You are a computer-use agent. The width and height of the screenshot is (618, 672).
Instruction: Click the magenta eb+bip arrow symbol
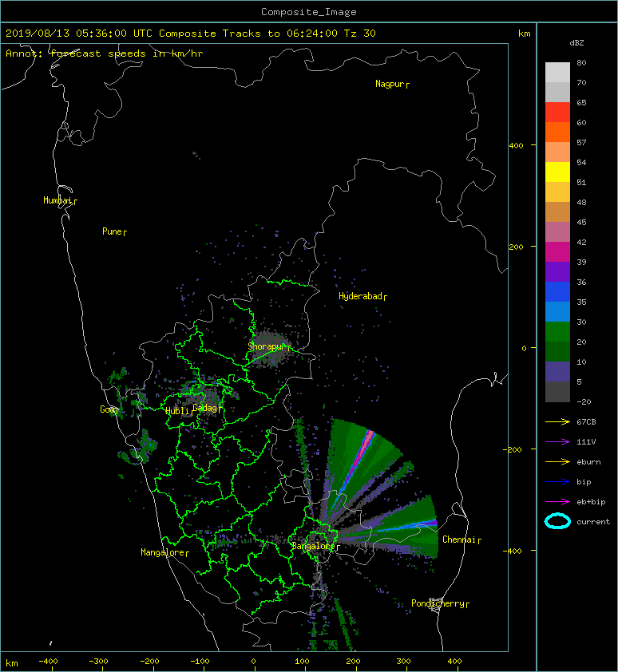557,502
